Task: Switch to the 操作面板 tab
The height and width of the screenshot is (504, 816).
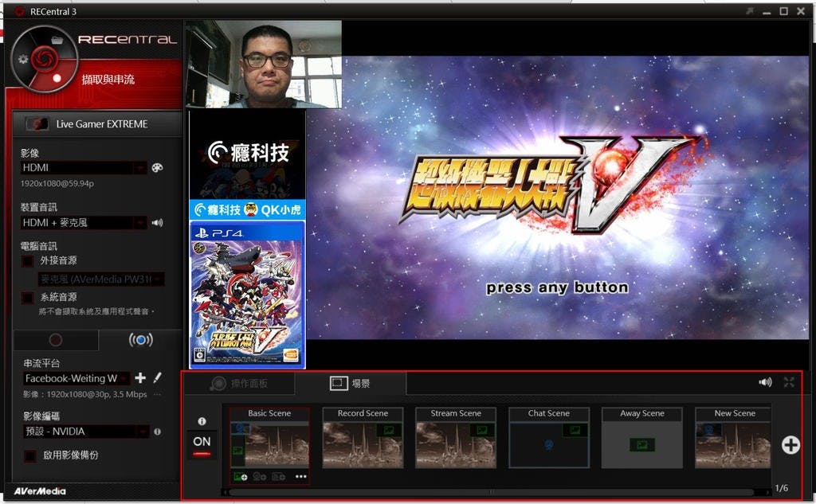Action: pos(240,383)
